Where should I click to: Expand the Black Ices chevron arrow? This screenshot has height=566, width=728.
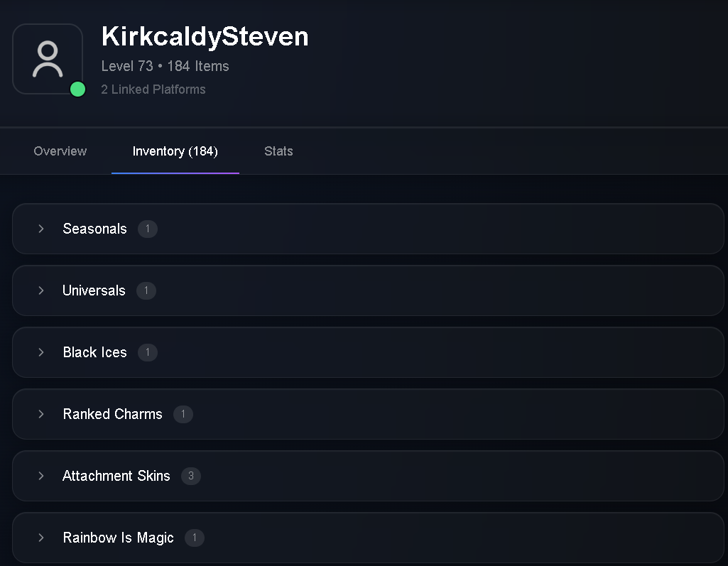click(41, 352)
